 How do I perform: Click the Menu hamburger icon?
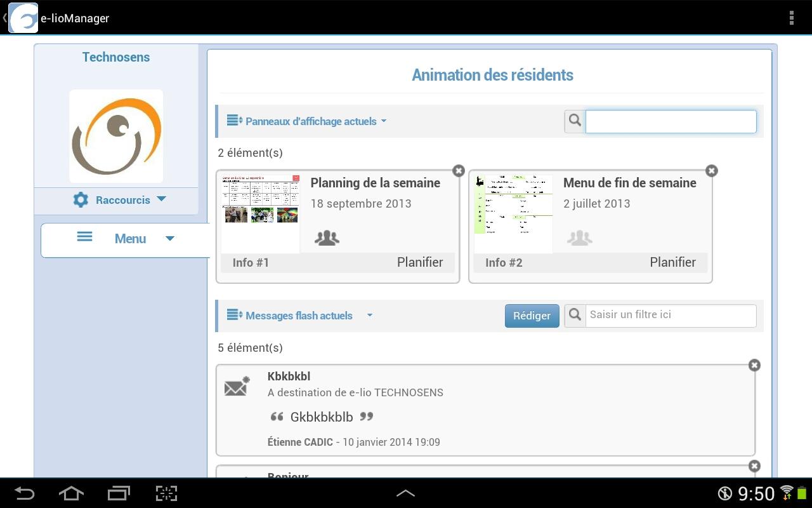coord(84,237)
